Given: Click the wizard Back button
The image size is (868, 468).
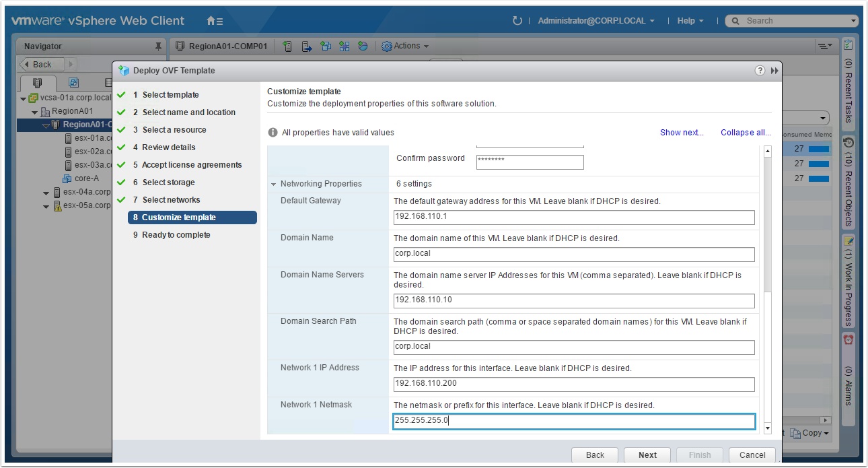Looking at the screenshot, I should (595, 455).
